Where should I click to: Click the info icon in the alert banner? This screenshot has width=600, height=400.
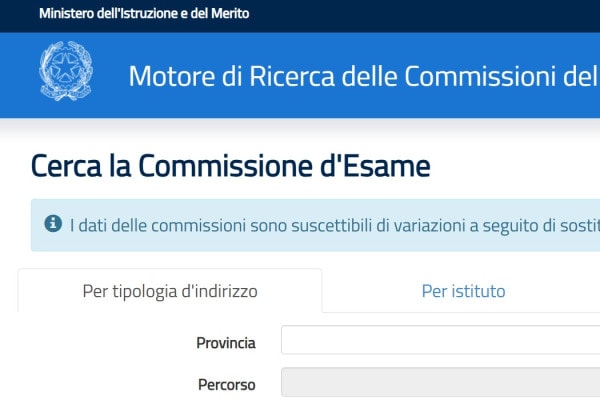(53, 224)
